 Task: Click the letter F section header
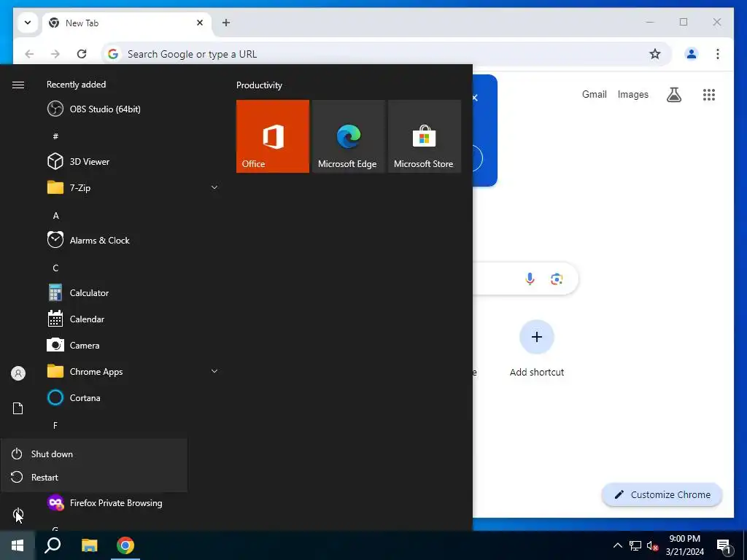point(55,426)
